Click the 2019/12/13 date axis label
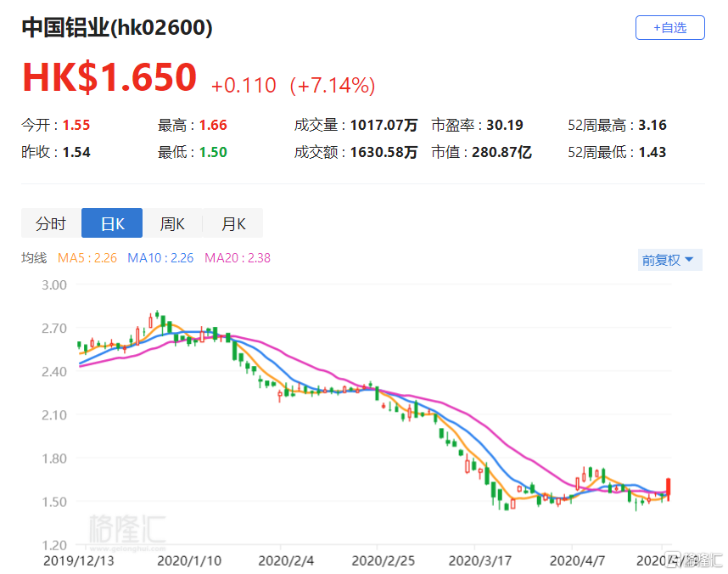The image size is (728, 574). pos(78,561)
